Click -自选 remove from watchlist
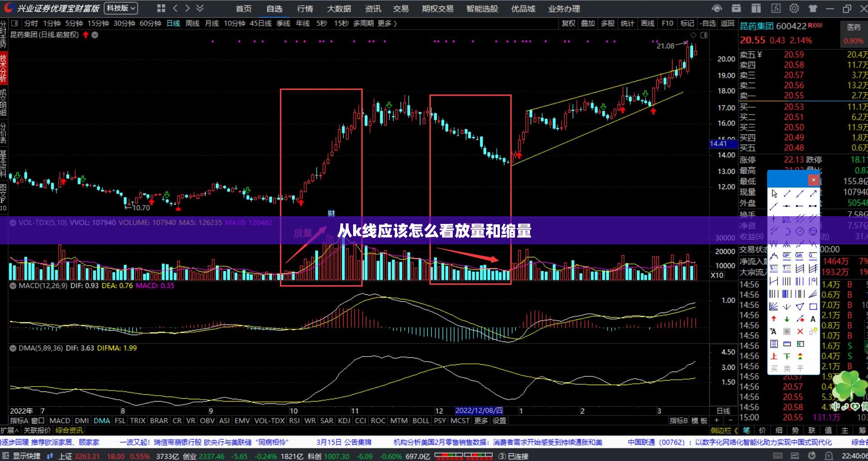The width and height of the screenshot is (868, 461). point(708,23)
